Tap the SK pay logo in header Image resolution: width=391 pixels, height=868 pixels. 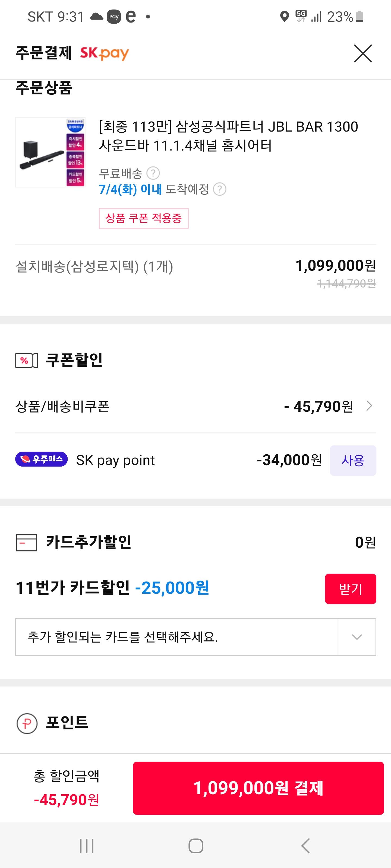click(x=105, y=53)
